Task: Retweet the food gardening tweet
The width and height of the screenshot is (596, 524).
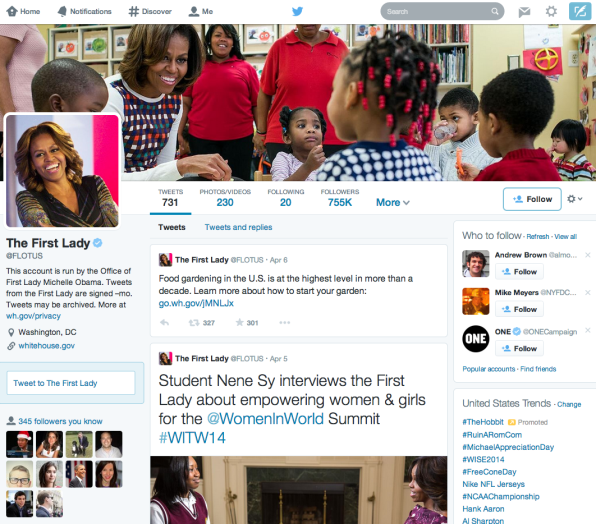Action: 201,323
